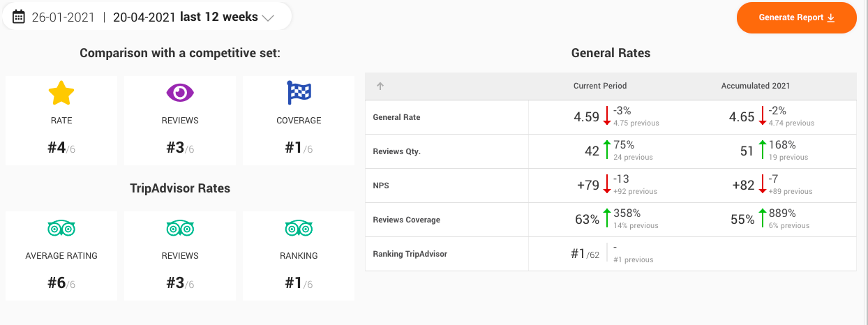
Task: Click the TripAdvisor owl above Ranking
Action: 299,228
